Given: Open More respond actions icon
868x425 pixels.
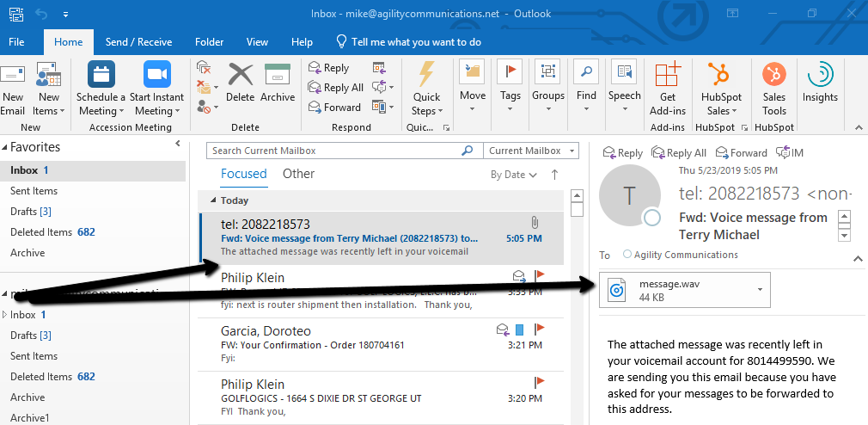Looking at the screenshot, I should click(382, 107).
